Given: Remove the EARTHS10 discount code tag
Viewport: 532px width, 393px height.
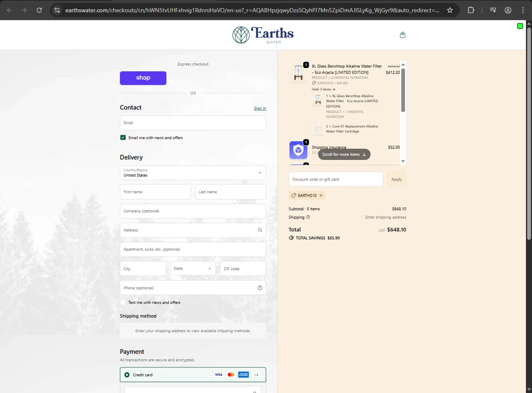Looking at the screenshot, I should (321, 195).
